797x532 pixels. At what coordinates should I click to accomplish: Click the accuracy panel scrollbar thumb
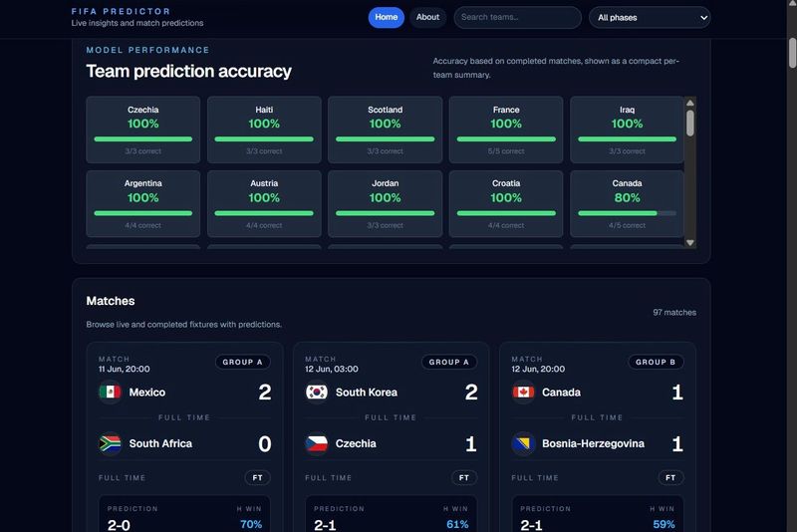pyautogui.click(x=689, y=123)
